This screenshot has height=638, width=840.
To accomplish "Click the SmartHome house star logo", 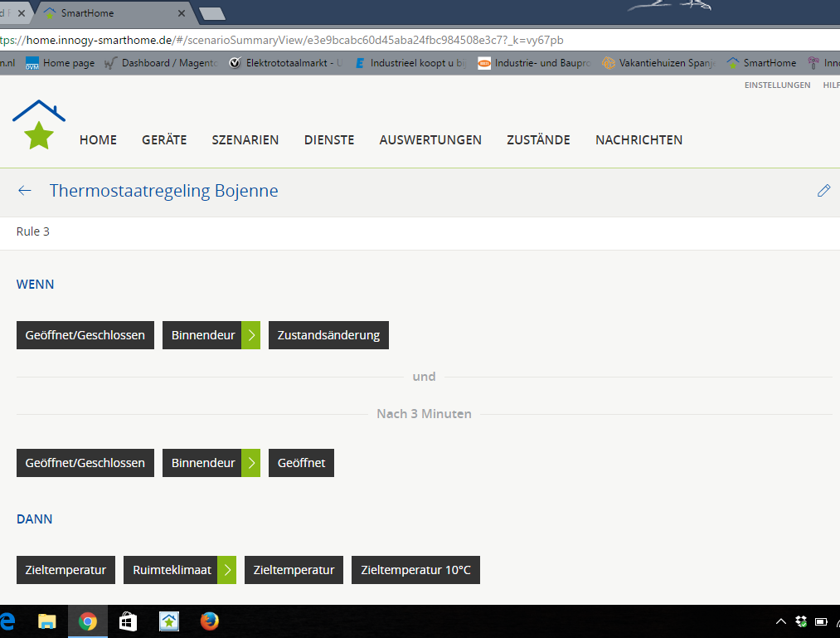I will coord(38,125).
